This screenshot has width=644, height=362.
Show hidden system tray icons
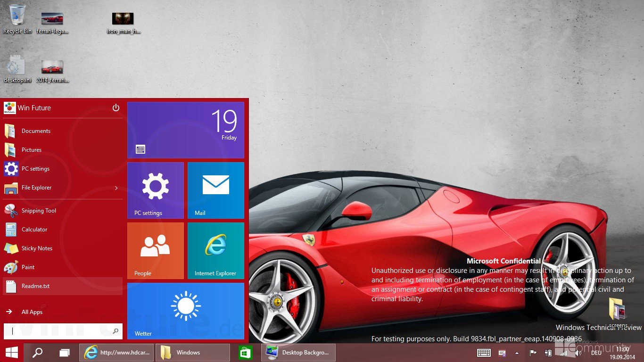[517, 353]
